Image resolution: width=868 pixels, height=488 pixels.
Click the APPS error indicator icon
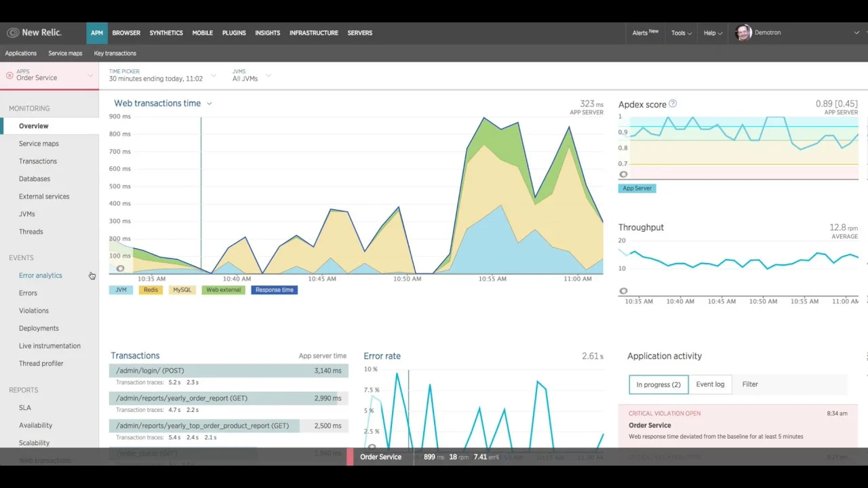tap(8, 74)
